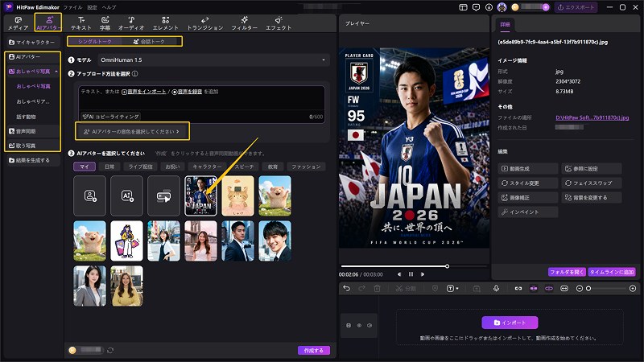Zoom out the timeline with minus icon
The image size is (644, 362).
point(579,289)
